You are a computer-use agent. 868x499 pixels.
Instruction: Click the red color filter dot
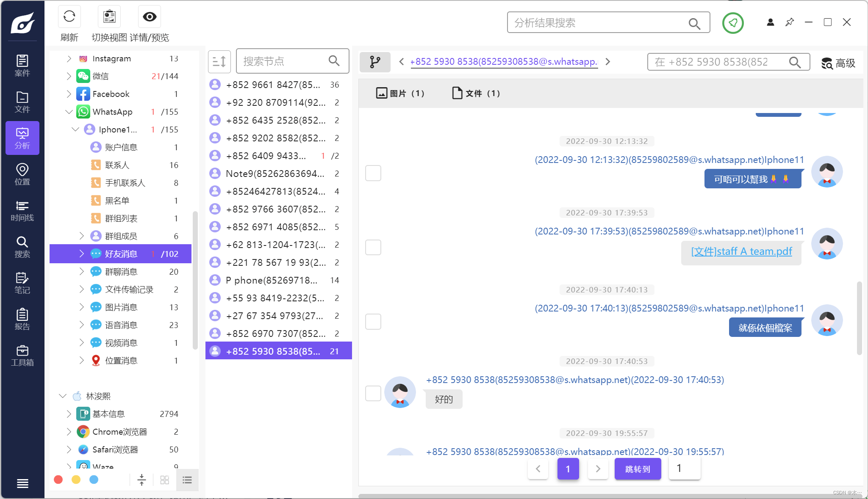click(58, 480)
